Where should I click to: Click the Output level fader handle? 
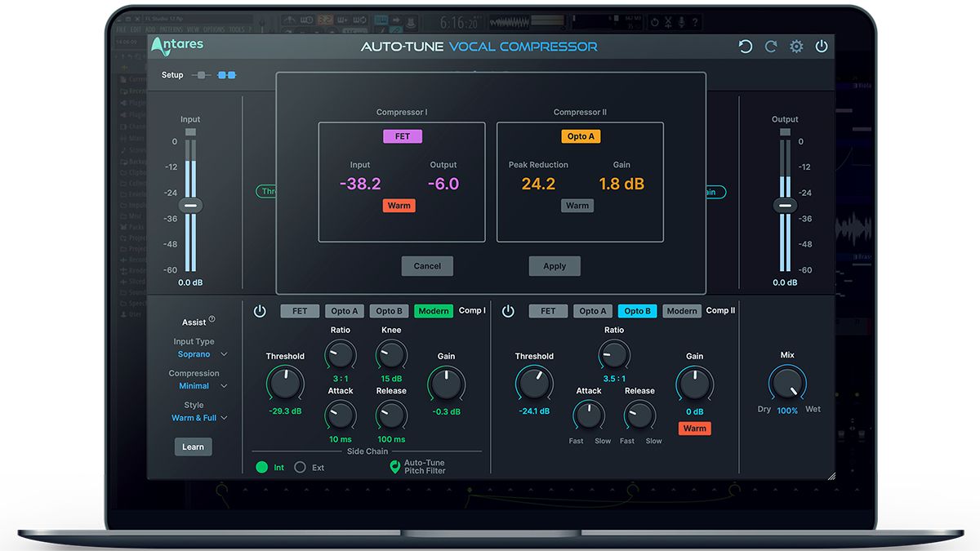click(785, 206)
